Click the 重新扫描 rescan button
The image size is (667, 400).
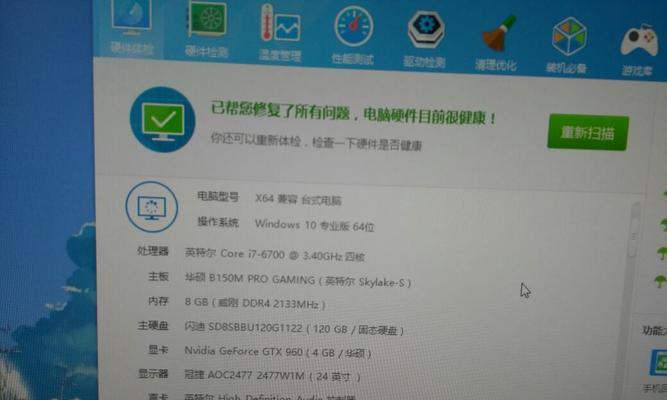tap(588, 132)
